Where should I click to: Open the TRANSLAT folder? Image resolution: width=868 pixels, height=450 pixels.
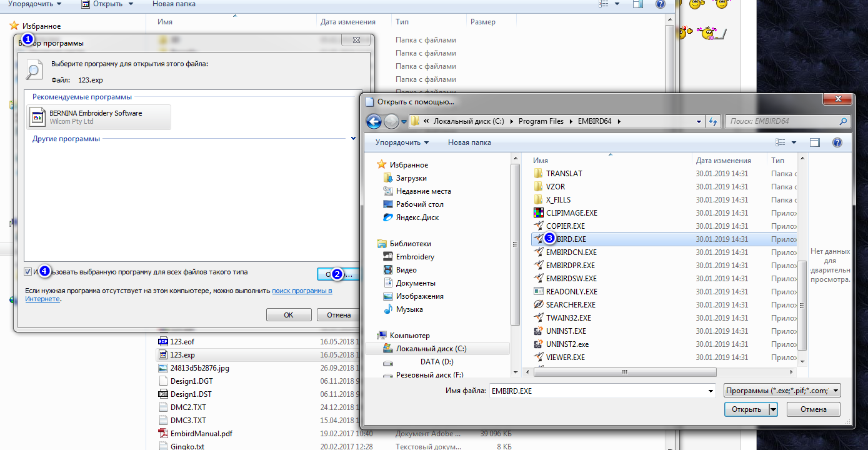tap(564, 174)
